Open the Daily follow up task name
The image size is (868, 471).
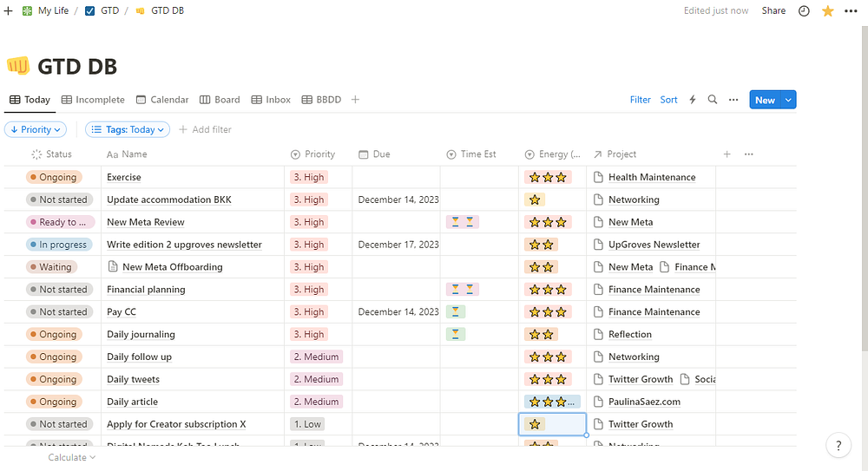[140, 357]
